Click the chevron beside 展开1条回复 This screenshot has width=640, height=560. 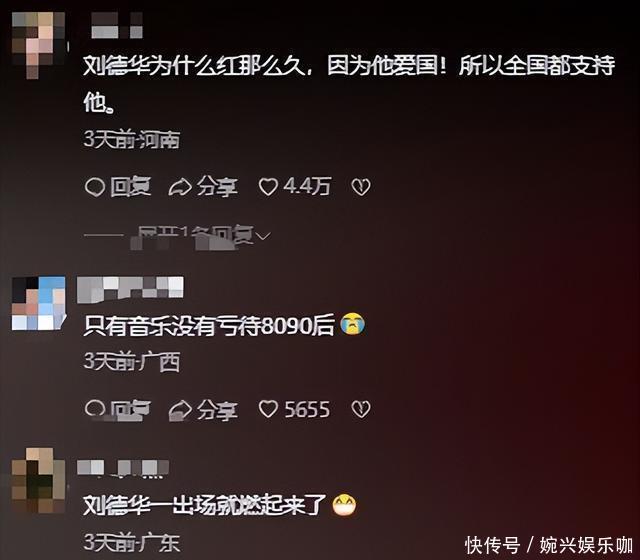click(264, 236)
